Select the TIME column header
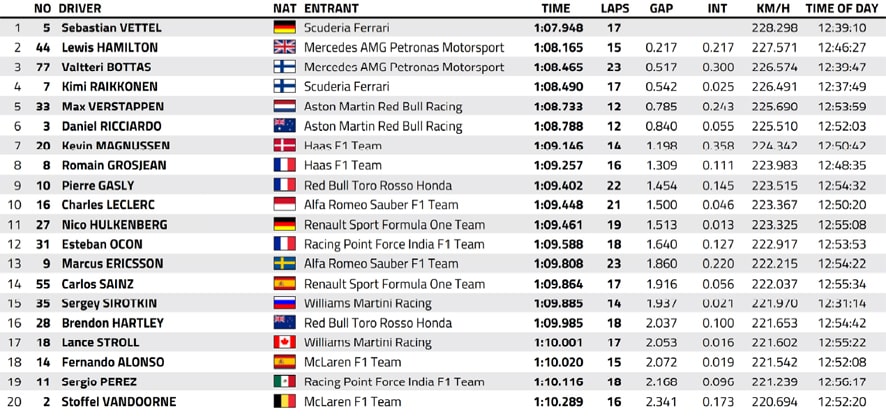Screen dimensions: 886x416 555,8
